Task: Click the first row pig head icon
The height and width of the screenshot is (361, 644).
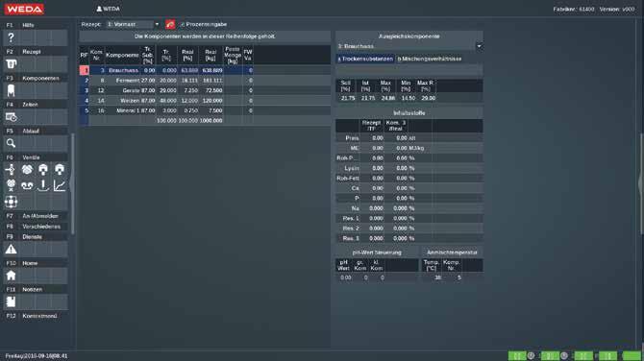Action: click(27, 169)
